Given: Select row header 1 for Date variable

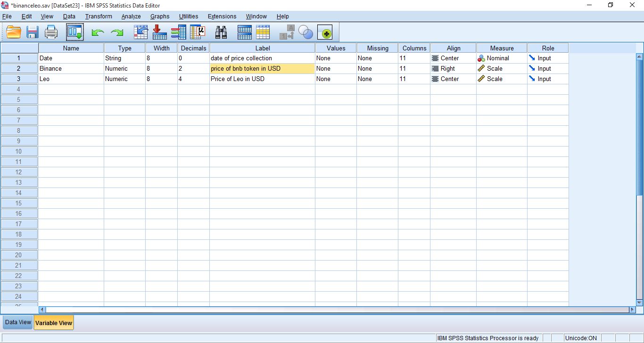Looking at the screenshot, I should coord(19,58).
